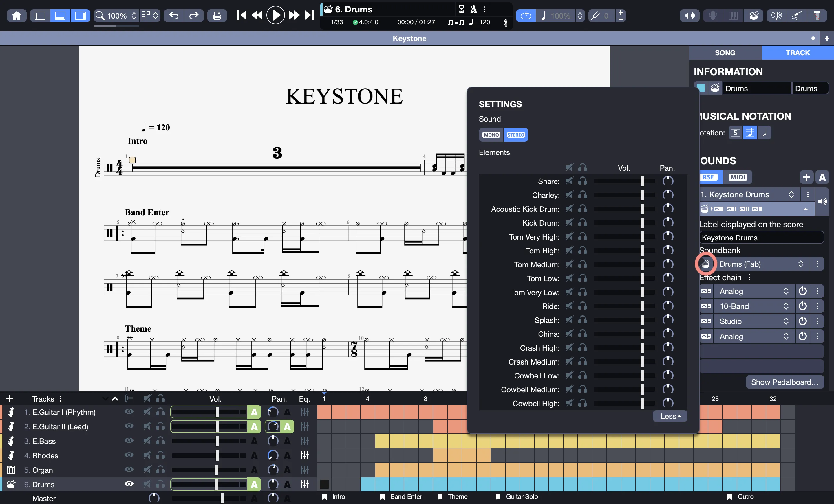
Task: Click the Undo arrow in the toolbar
Action: coord(174,16)
